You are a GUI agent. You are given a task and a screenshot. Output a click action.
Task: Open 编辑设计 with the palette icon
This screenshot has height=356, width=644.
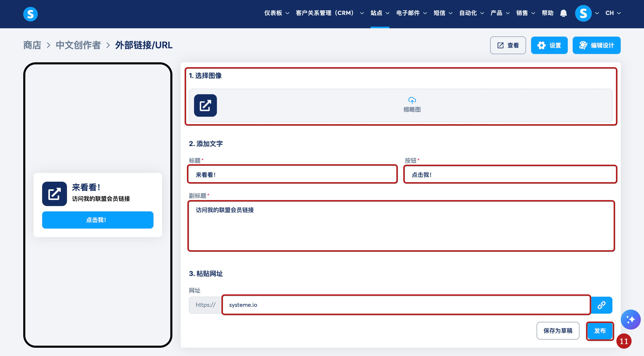pyautogui.click(x=596, y=45)
